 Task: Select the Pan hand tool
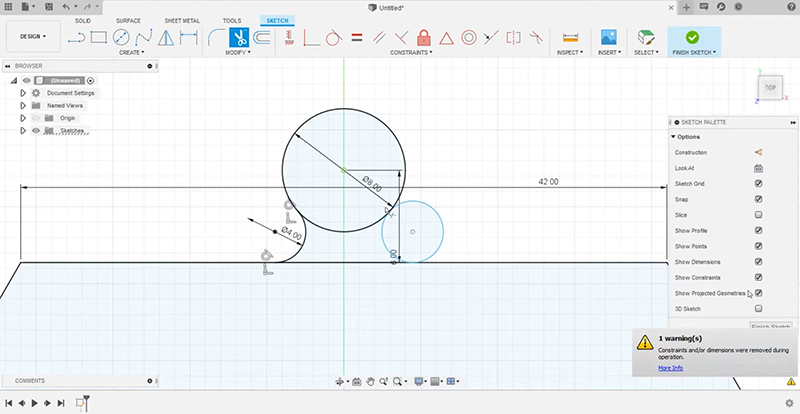click(x=370, y=381)
